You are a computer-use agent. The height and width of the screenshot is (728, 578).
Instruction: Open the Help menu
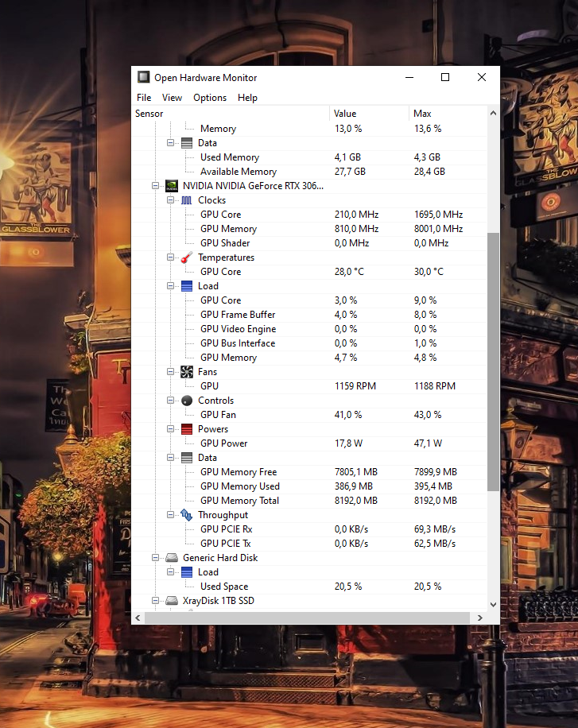pyautogui.click(x=247, y=98)
